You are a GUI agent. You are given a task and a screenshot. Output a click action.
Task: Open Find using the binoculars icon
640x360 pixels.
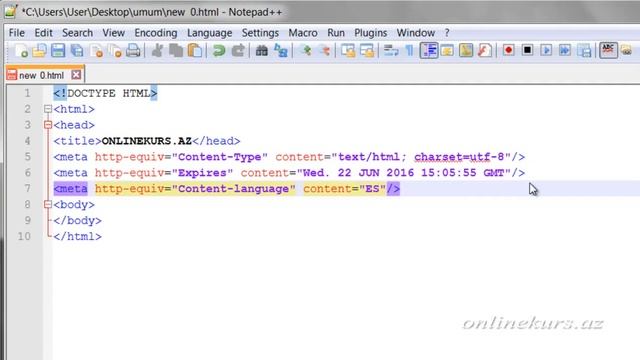click(262, 51)
